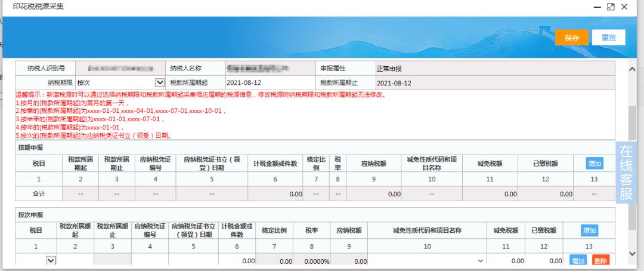Viewport: 644px width, 271px height.
Task: Click the 纳税人识别号 label
Action: pyautogui.click(x=45, y=69)
